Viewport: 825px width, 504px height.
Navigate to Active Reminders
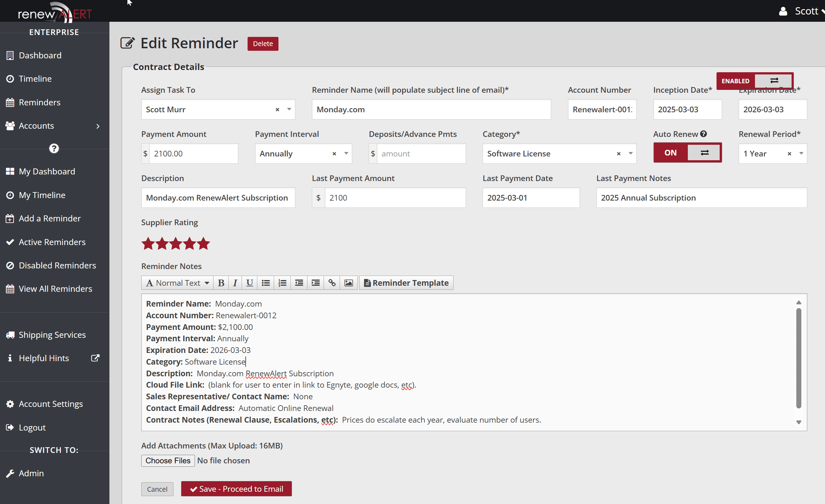click(x=52, y=242)
